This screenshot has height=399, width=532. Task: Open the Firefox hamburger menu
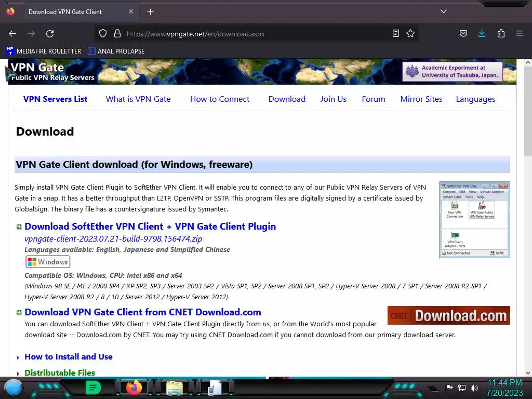pos(520,33)
